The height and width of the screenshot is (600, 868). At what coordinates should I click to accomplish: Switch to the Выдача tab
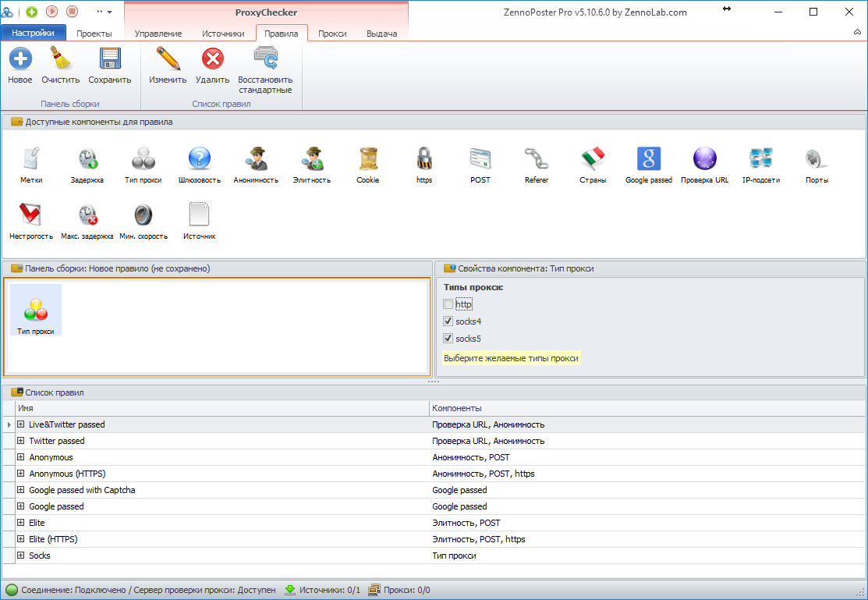pyautogui.click(x=382, y=34)
